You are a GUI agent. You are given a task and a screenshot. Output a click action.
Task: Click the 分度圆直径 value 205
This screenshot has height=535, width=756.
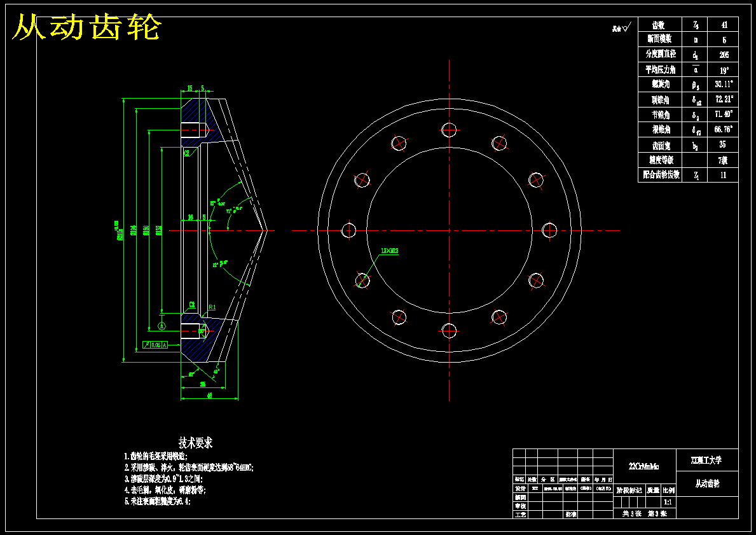click(724, 55)
